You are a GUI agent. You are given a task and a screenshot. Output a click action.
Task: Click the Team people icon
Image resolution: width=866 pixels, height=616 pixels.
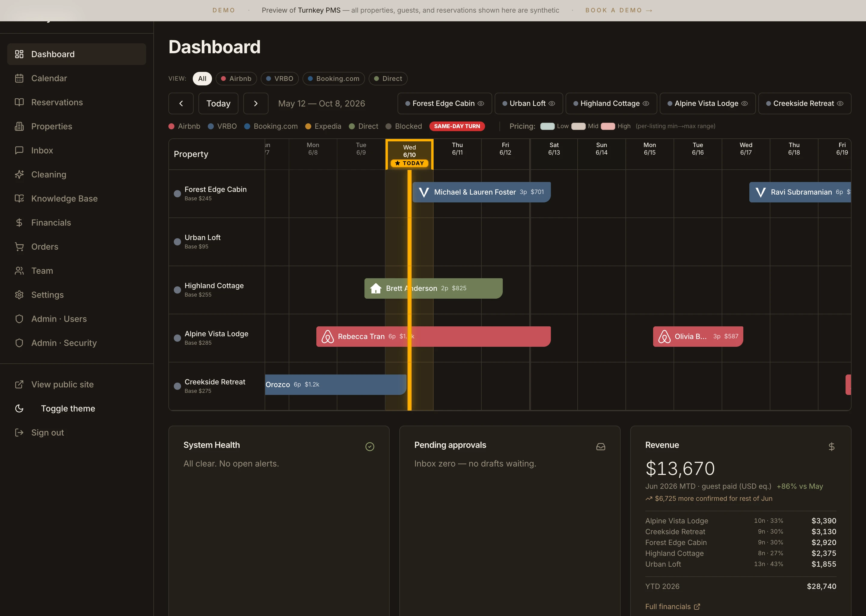[19, 271]
